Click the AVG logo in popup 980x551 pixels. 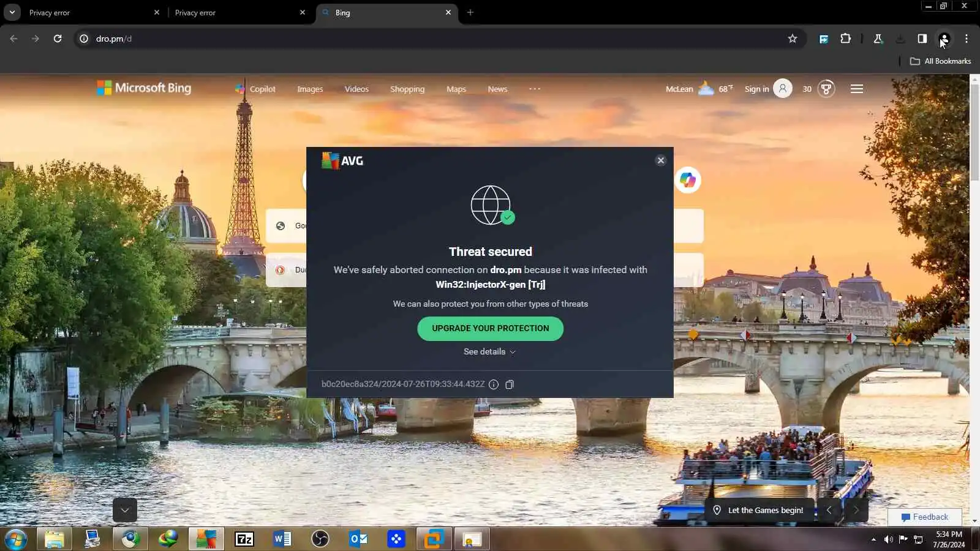[342, 161]
